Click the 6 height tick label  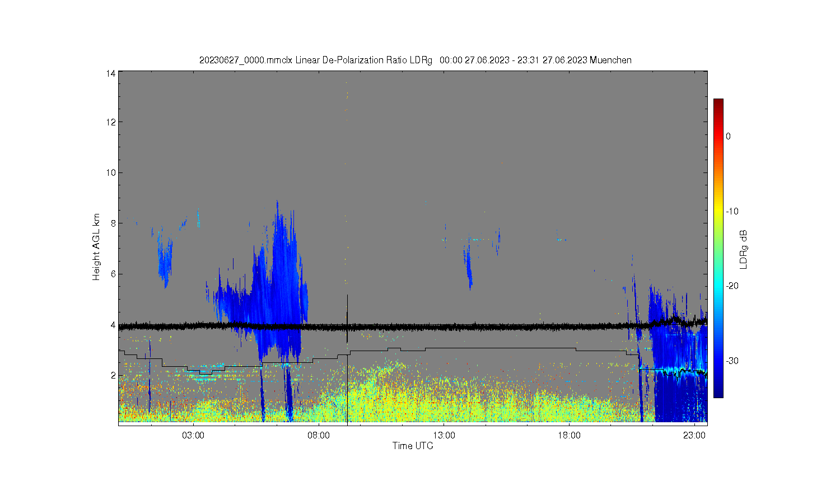[x=113, y=274]
